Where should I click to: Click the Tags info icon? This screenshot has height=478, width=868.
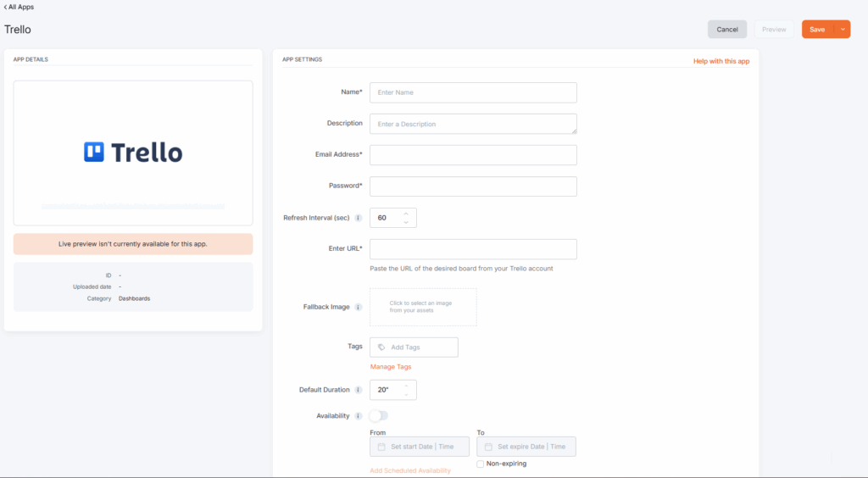381,347
